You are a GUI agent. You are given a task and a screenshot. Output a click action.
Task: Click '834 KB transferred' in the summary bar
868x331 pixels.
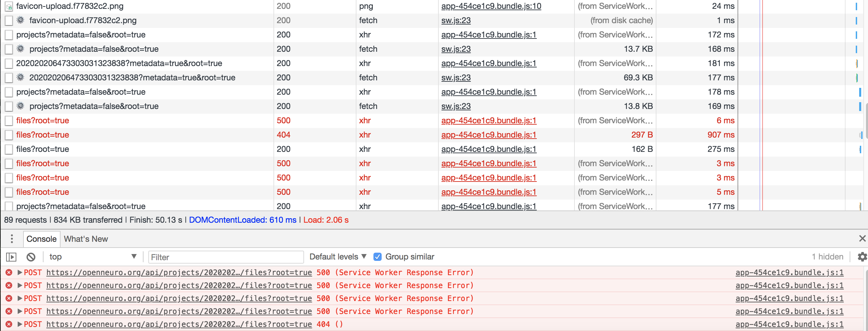(88, 220)
